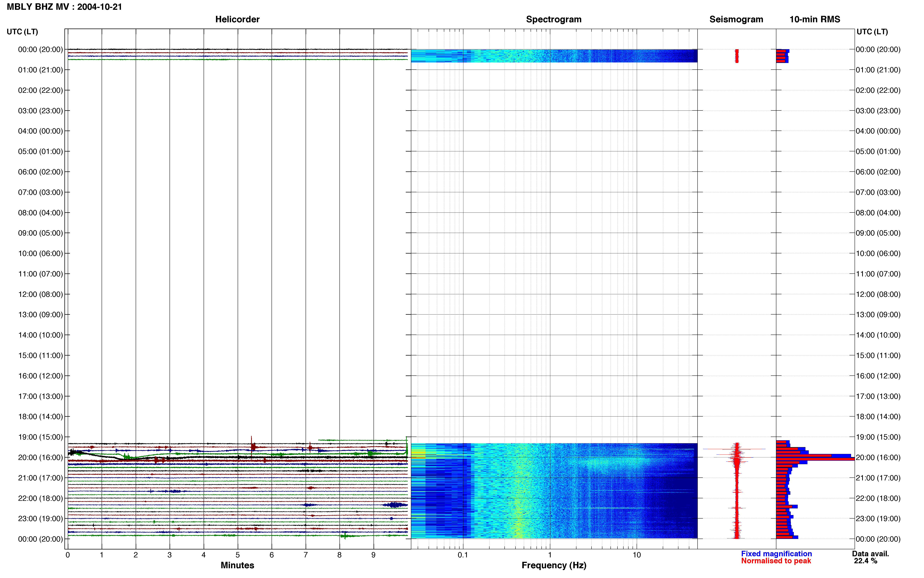
Task: Click the Spectrogram panel heading
Action: point(554,20)
